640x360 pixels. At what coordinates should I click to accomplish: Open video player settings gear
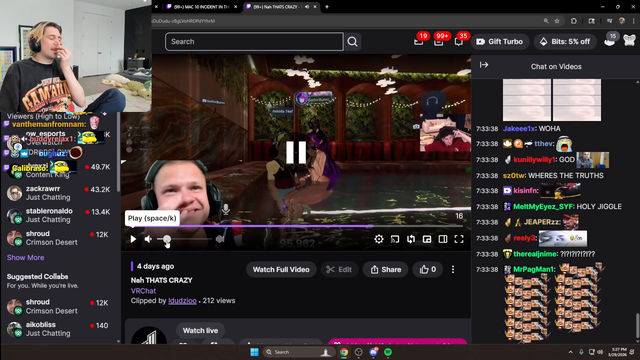click(x=379, y=239)
